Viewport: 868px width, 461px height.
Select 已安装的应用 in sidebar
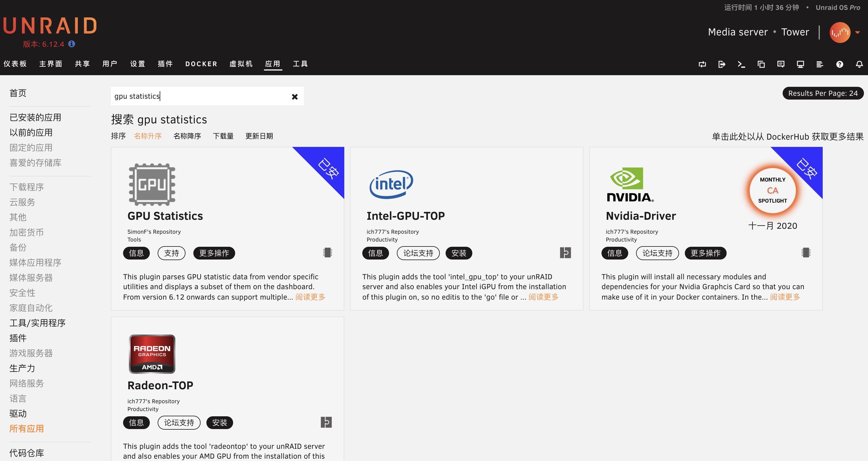[35, 117]
